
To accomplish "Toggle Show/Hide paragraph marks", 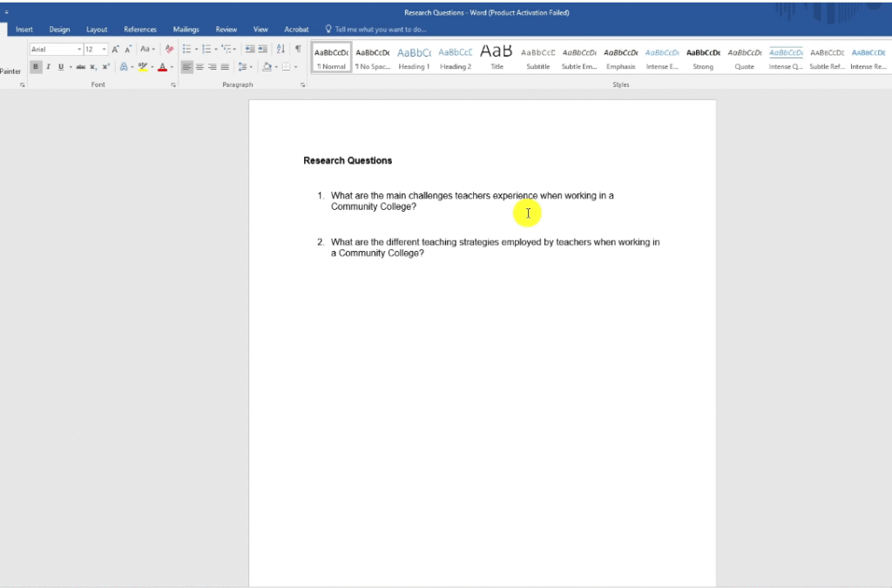I will pos(297,50).
